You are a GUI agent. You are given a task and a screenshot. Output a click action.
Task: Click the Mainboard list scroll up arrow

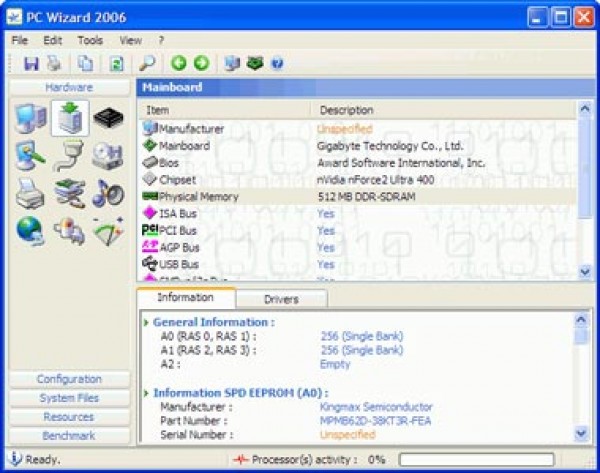pos(585,109)
